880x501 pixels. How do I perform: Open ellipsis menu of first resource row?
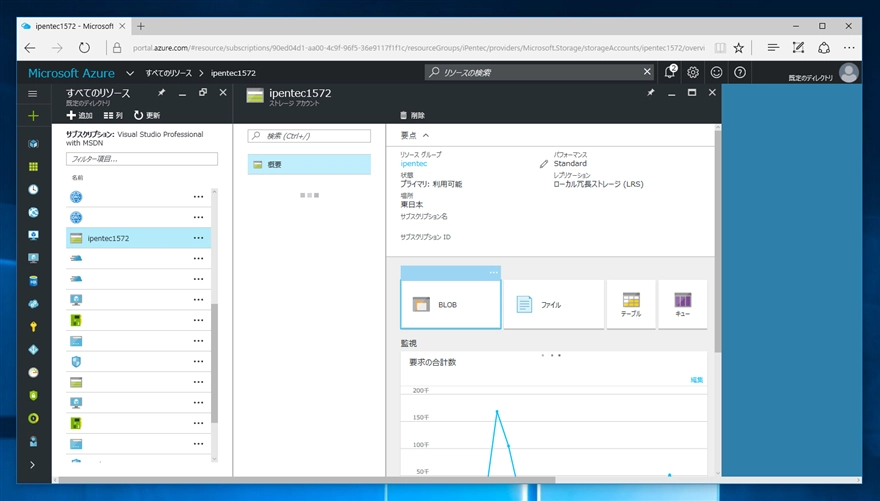(198, 197)
